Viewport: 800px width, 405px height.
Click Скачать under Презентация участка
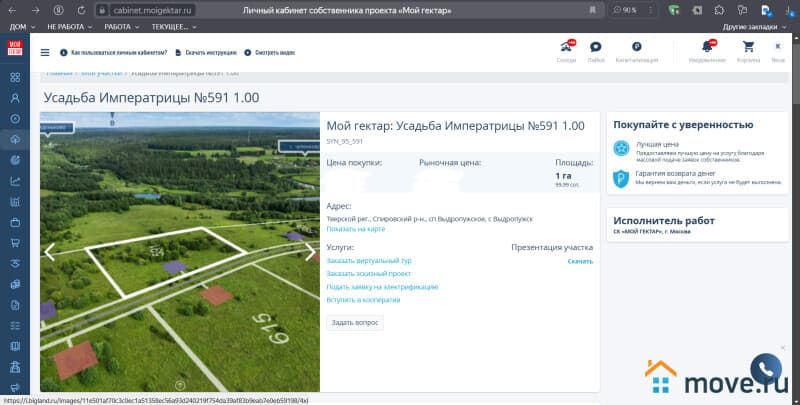(580, 261)
